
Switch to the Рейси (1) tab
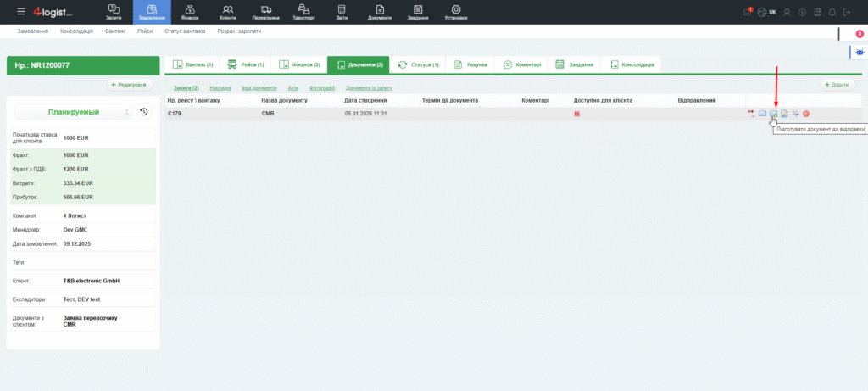[246, 64]
